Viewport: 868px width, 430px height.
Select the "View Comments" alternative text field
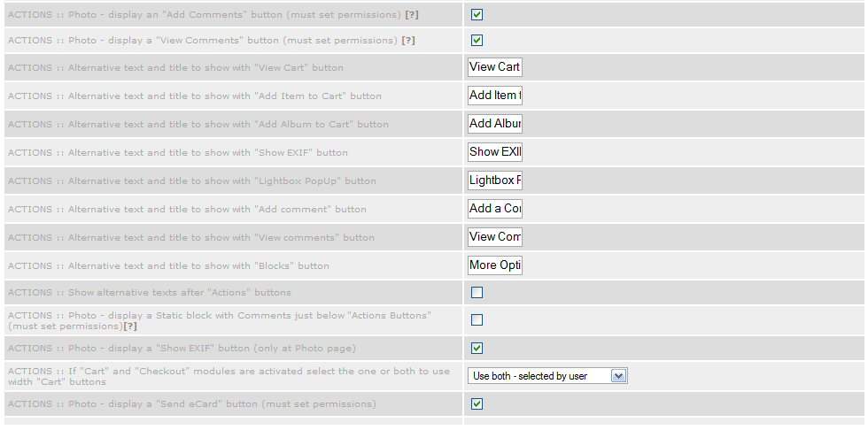[x=494, y=237]
